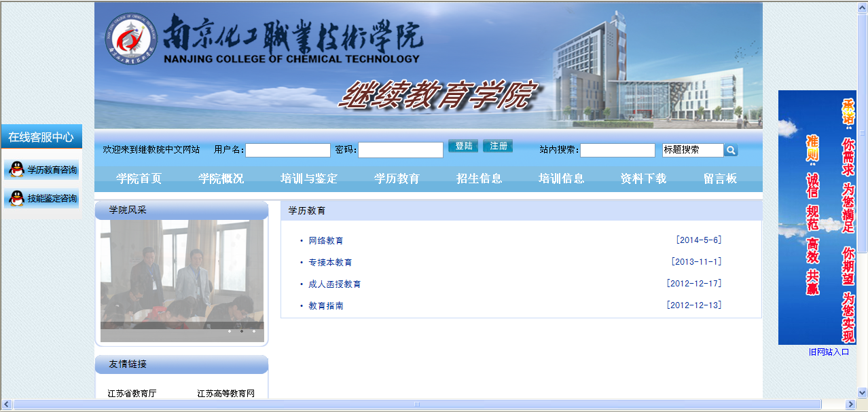Follow the 旧网站入口 link
Viewport: 868px width, 412px height.
(x=829, y=352)
